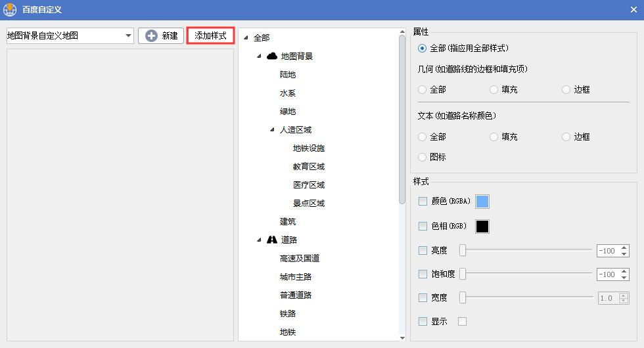Image resolution: width=644 pixels, height=348 pixels.
Task: Select 边框 radio under 几何
Action: pyautogui.click(x=566, y=89)
